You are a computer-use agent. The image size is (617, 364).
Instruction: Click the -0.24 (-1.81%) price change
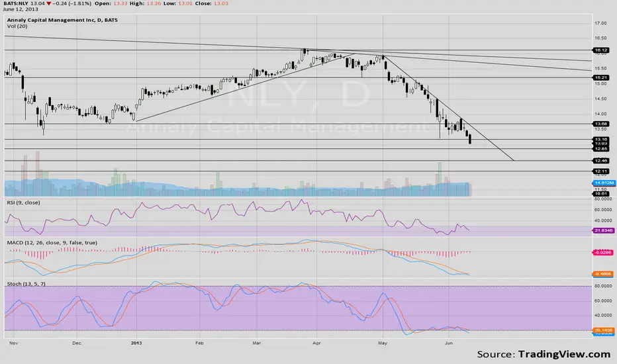point(71,3)
